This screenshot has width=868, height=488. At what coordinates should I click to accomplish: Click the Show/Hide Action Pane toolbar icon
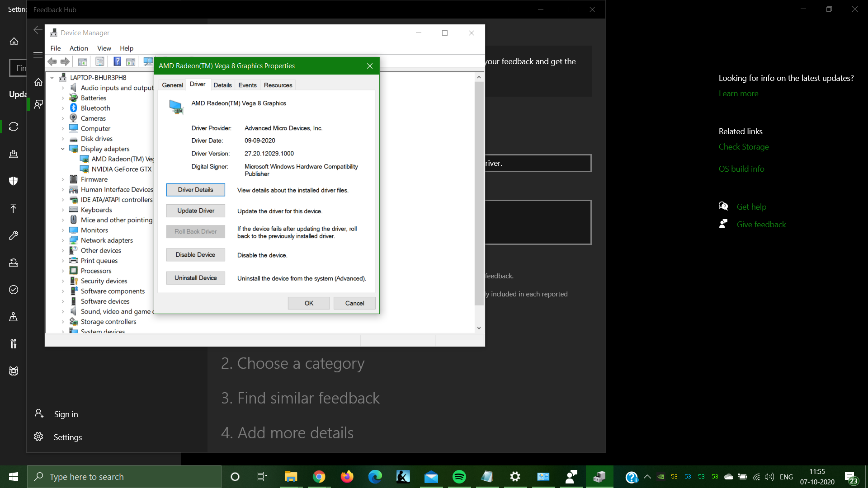pos(131,61)
